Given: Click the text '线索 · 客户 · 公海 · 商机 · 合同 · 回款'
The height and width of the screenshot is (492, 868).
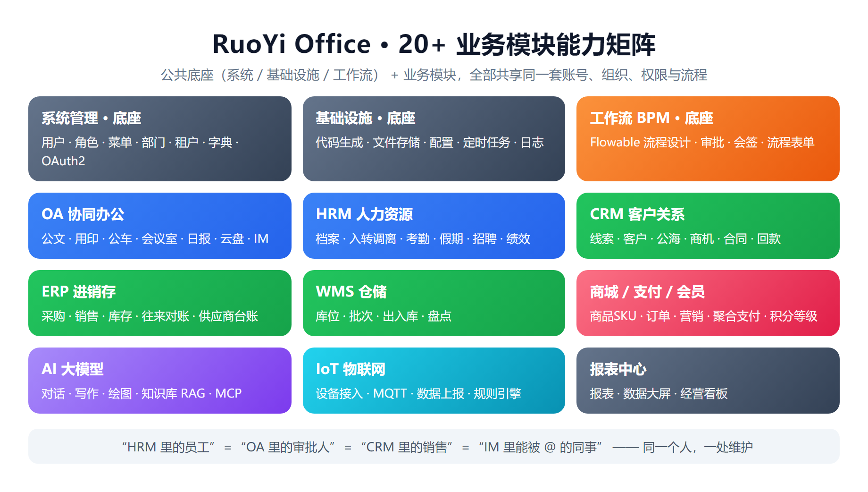Looking at the screenshot, I should coord(685,239).
